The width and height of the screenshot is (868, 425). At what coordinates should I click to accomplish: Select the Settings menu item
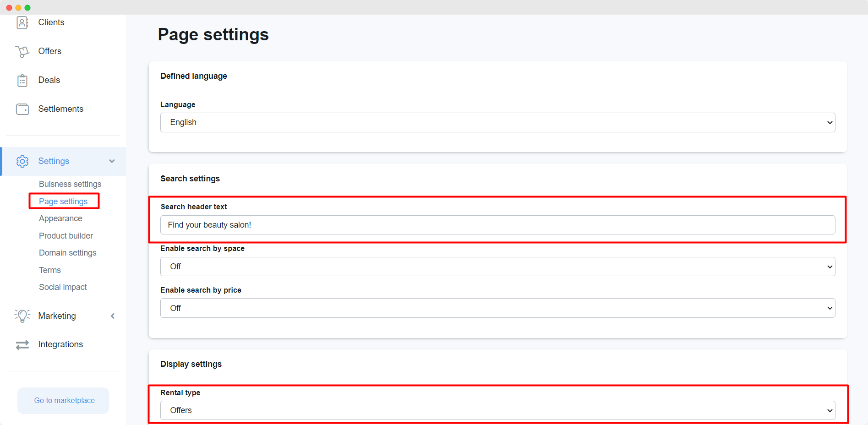click(54, 161)
